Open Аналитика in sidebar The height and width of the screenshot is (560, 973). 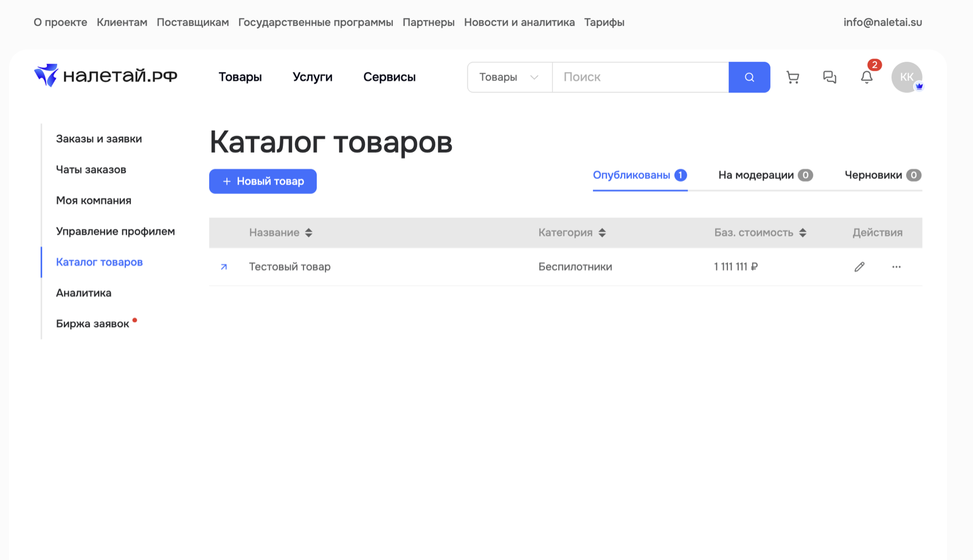pyautogui.click(x=84, y=293)
